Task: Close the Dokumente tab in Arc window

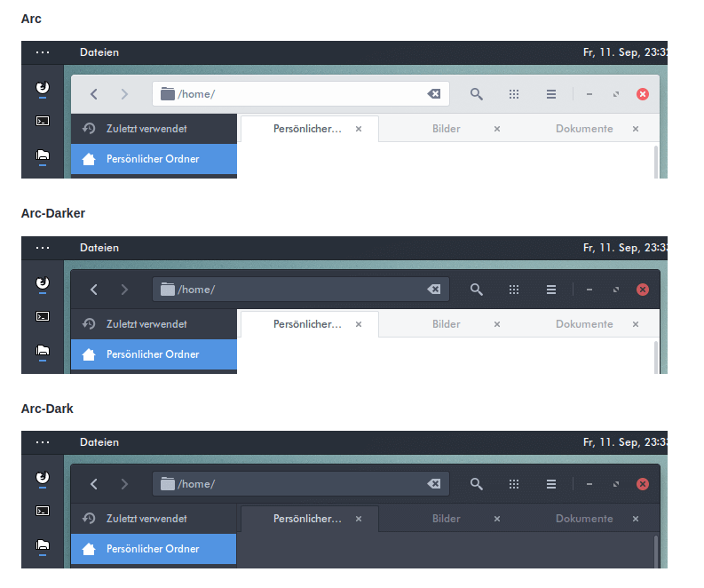Action: 636,129
